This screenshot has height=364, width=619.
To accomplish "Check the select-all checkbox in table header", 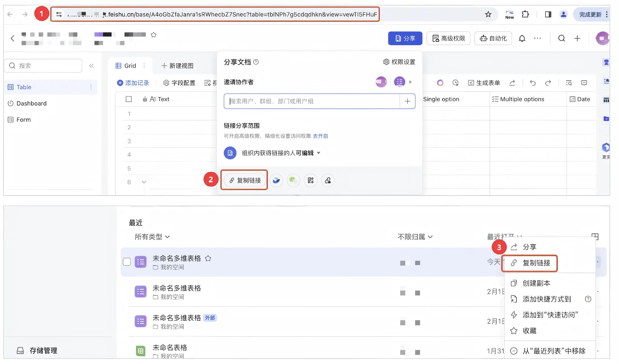I will point(129,99).
